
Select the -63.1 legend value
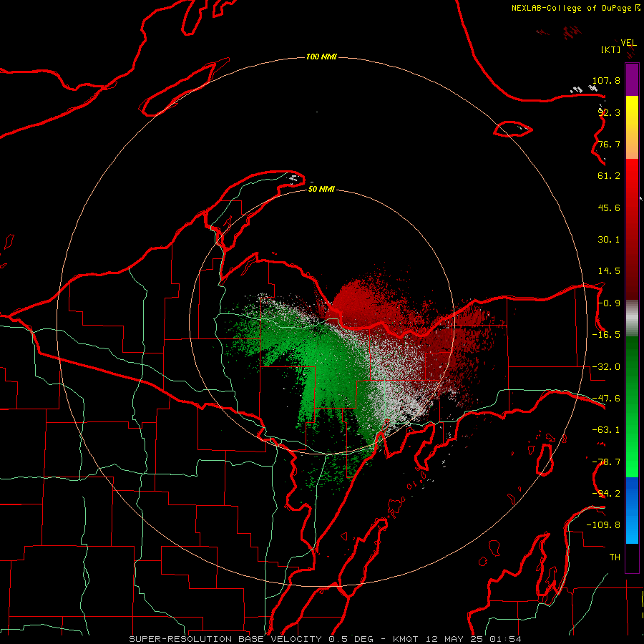pos(606,430)
